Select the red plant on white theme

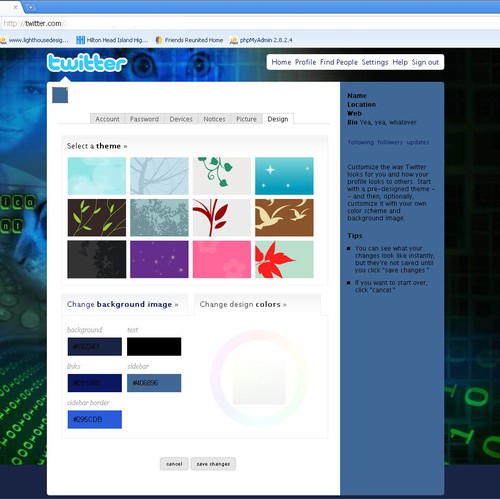click(222, 218)
